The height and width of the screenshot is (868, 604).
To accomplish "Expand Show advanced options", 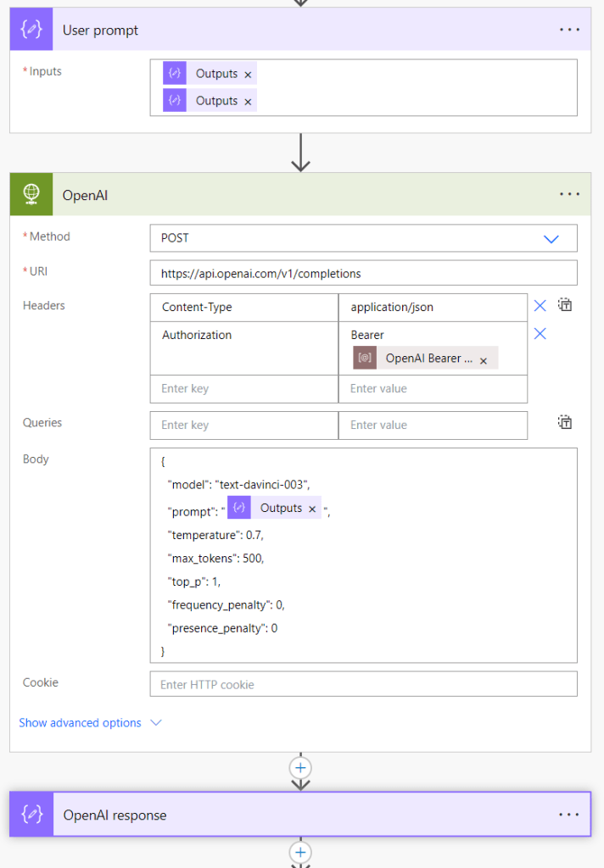I will click(x=90, y=723).
